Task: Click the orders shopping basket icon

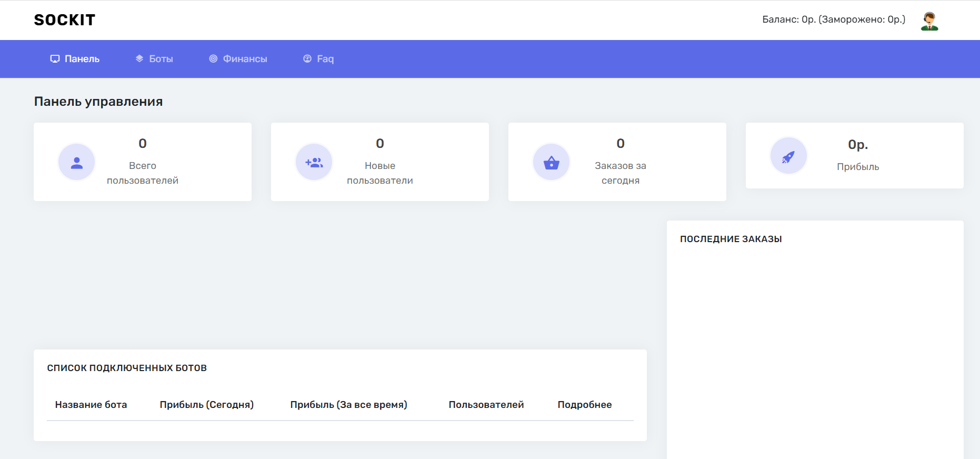Action: tap(551, 162)
